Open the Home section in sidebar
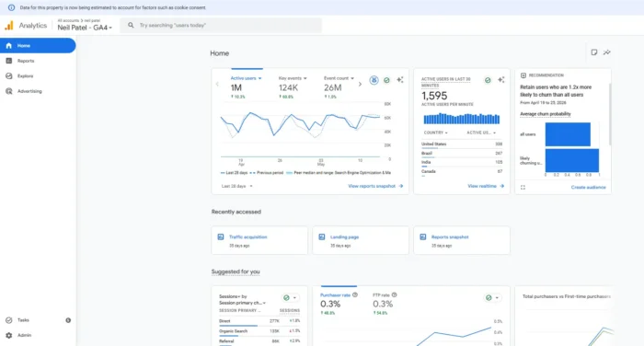This screenshot has height=346, width=644. (38, 46)
